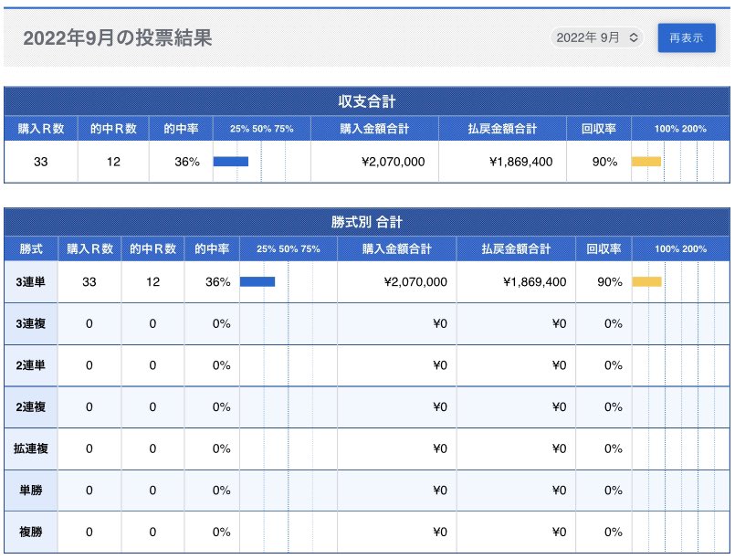
Task: Click the 再表示 button
Action: tap(686, 37)
